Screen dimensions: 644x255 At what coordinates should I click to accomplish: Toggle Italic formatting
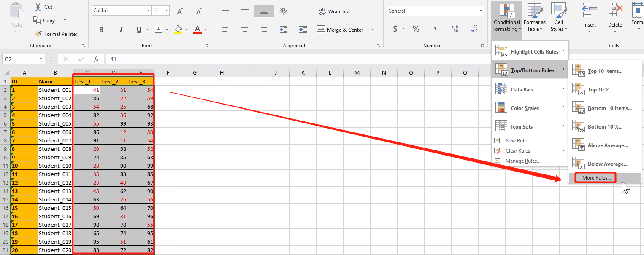[121, 30]
